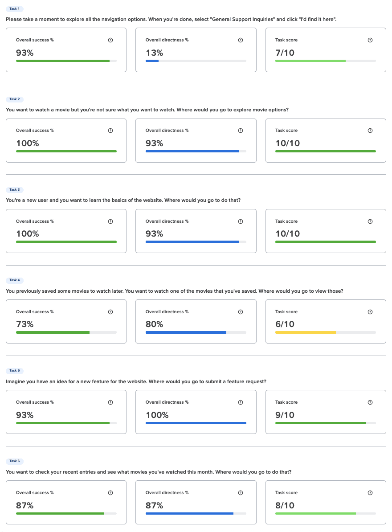Image resolution: width=392 pixels, height=532 pixels.
Task: Select the Task 4 badge label
Action: tap(15, 280)
